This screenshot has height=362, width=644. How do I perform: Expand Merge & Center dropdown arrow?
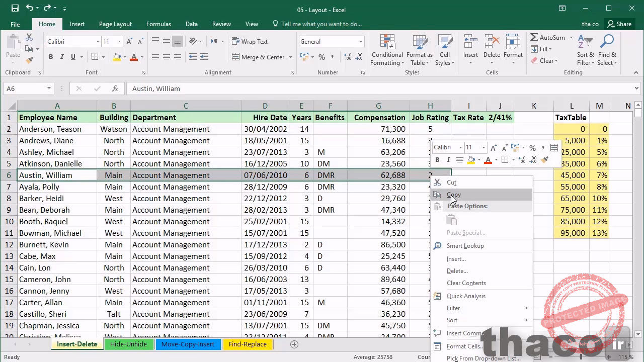click(290, 57)
